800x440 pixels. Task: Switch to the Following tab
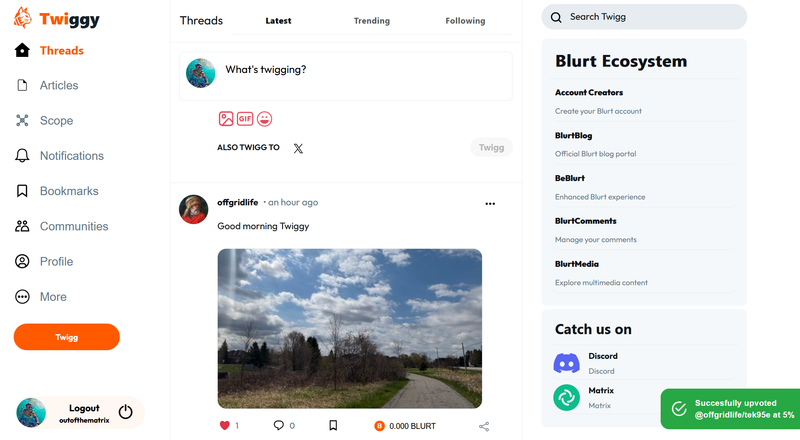click(x=465, y=21)
